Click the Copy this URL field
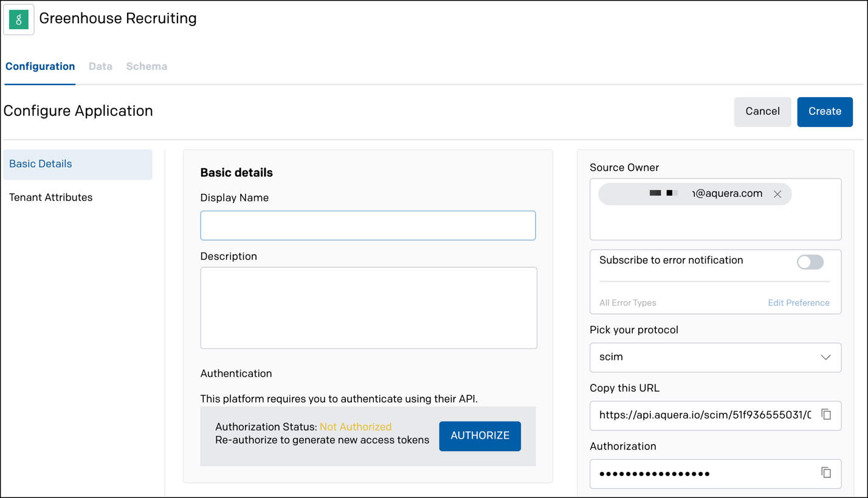Viewport: 868px width, 498px height. tap(715, 415)
